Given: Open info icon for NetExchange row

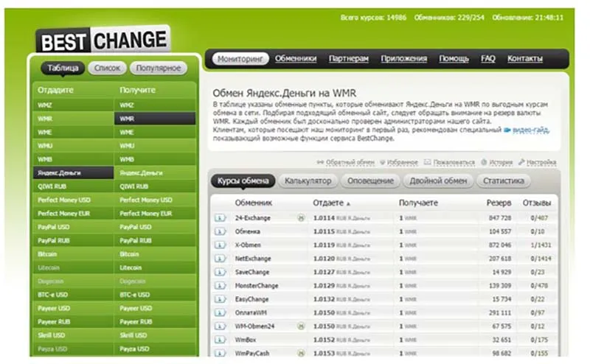Looking at the screenshot, I should [x=220, y=259].
